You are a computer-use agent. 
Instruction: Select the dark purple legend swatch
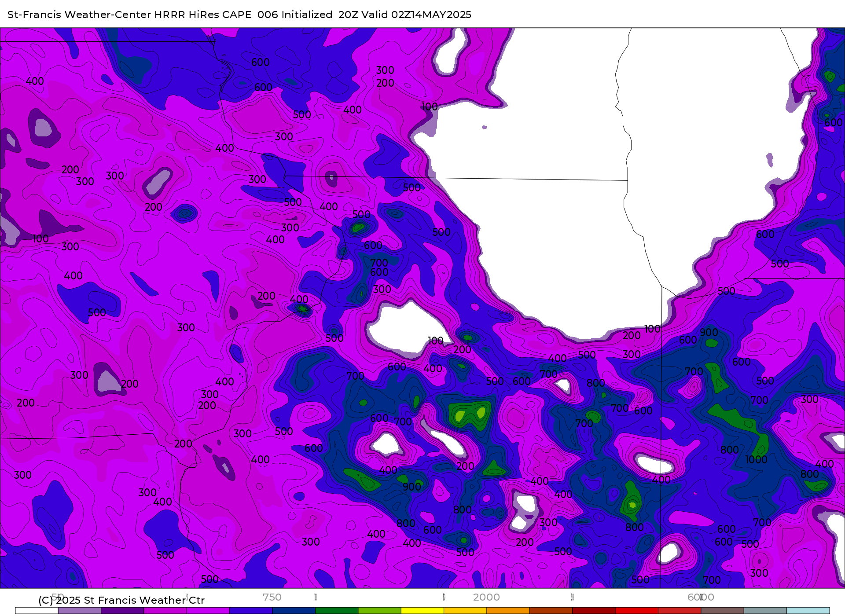122,611
